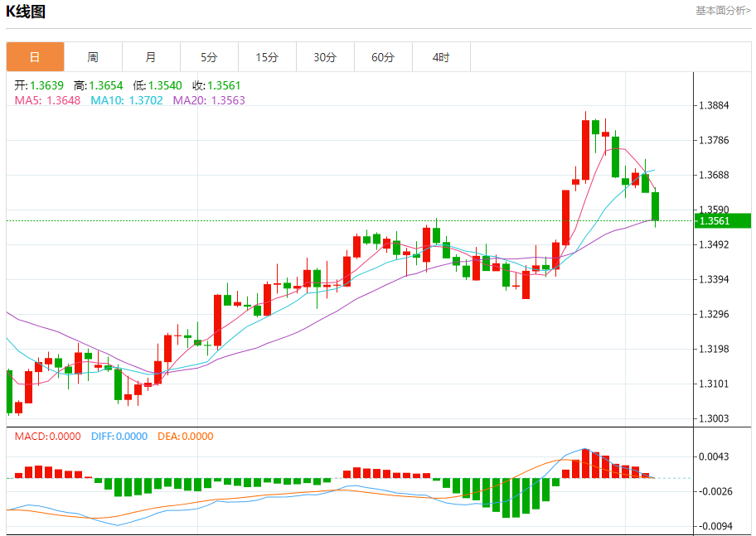Click the DIFF value label
This screenshot has height=536, width=756.
click(x=119, y=437)
